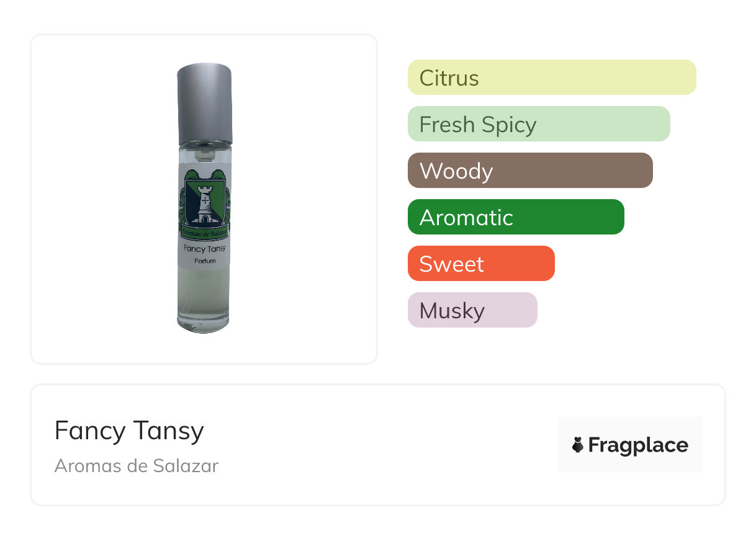Click the Aromas de Salazar banner on bottle
756x536 pixels.
click(204, 234)
